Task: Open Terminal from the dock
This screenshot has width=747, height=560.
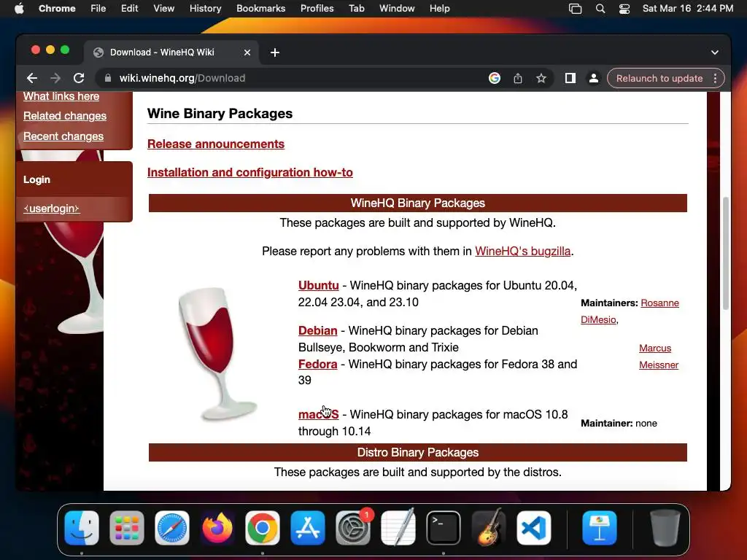Action: pos(444,528)
